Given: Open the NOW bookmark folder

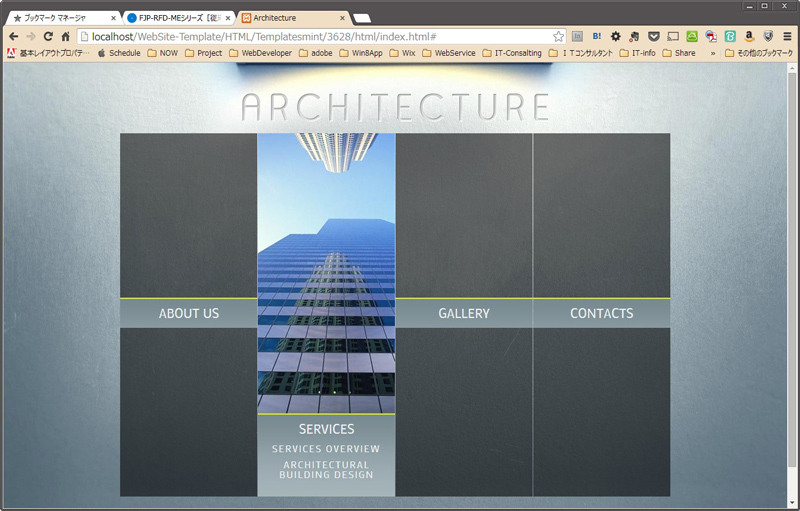Looking at the screenshot, I should 162,53.
